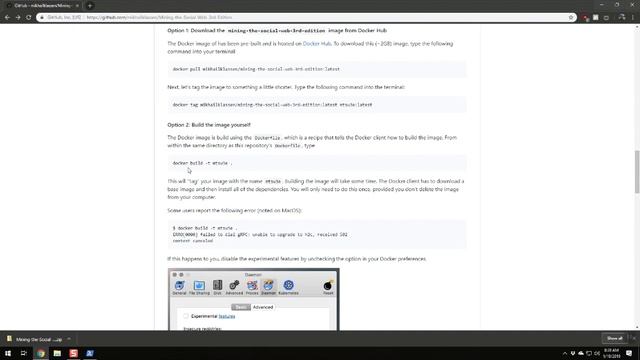Click the Docker Daemon preferences screenshot

tap(253, 299)
